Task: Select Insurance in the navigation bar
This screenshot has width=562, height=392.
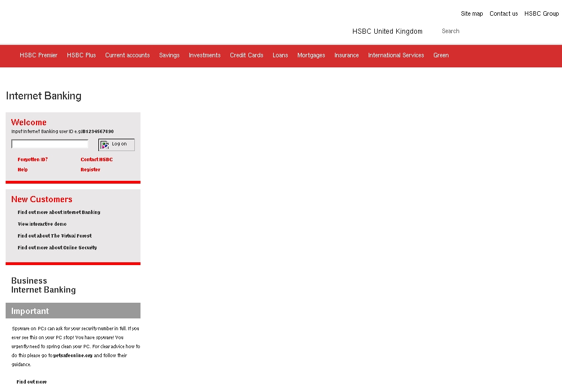Action: (347, 55)
